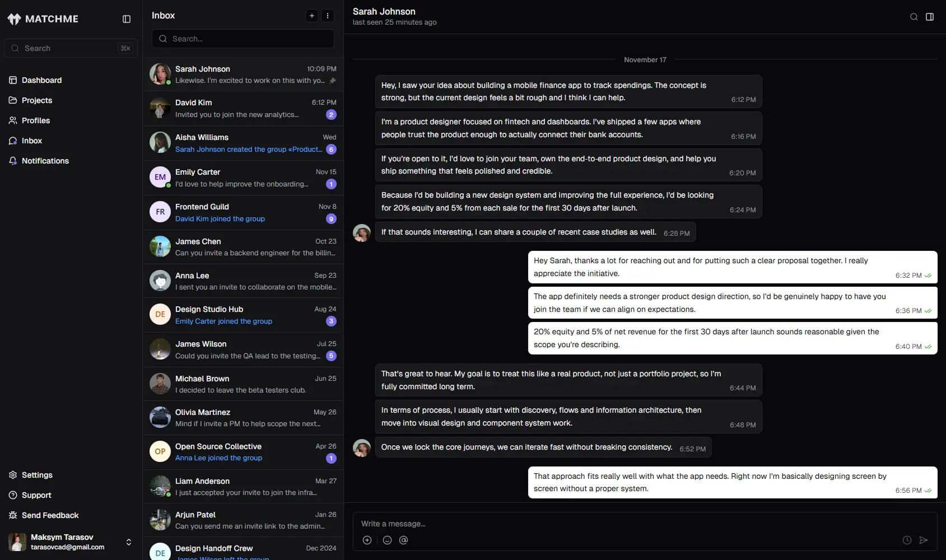Open David Kim's conversation thumbnail
This screenshot has height=560, width=946.
pos(160,108)
